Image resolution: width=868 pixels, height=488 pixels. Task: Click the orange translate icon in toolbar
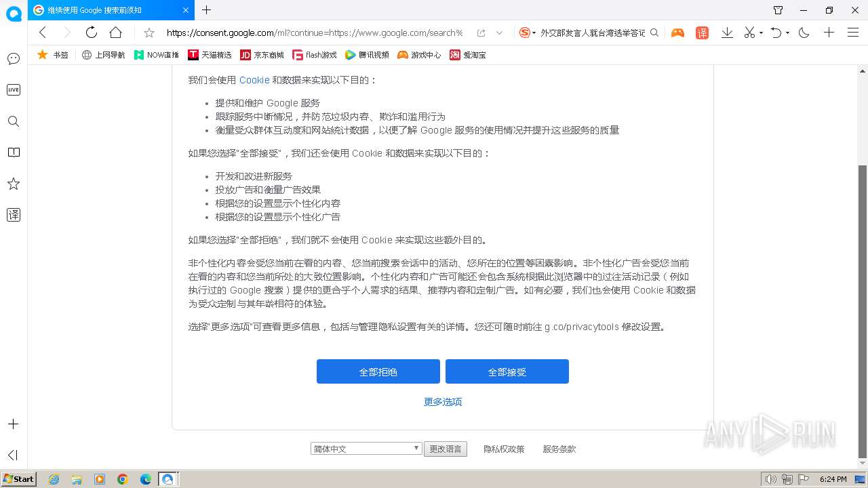[702, 33]
